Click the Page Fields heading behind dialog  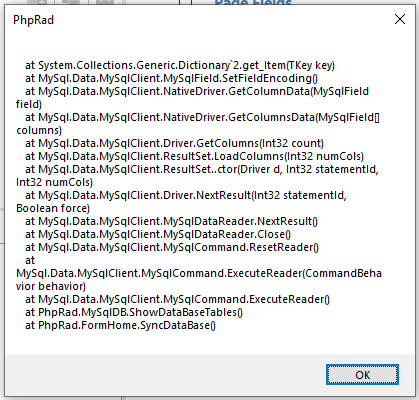(x=253, y=2)
